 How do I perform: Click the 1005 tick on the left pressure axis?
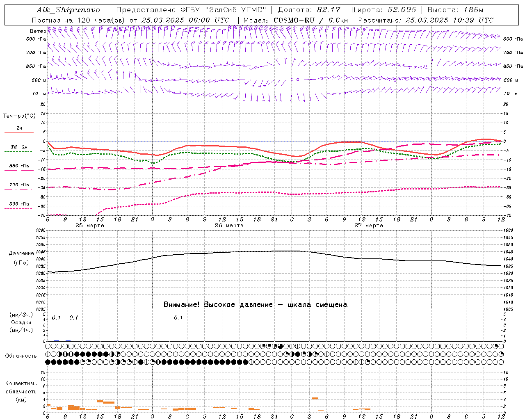point(41,309)
